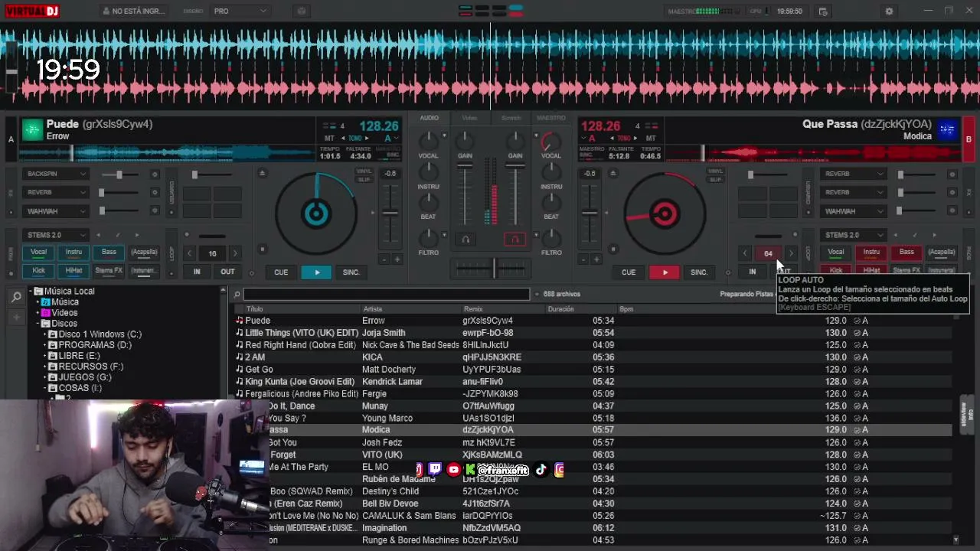
Task: Toggle Instru stem pad on deck A
Action: 73,252
